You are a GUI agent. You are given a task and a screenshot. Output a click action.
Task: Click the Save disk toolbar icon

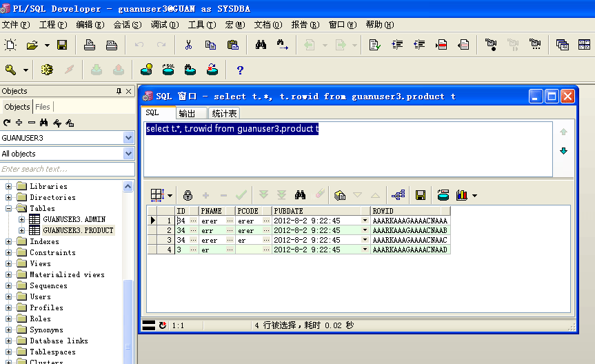coord(62,45)
